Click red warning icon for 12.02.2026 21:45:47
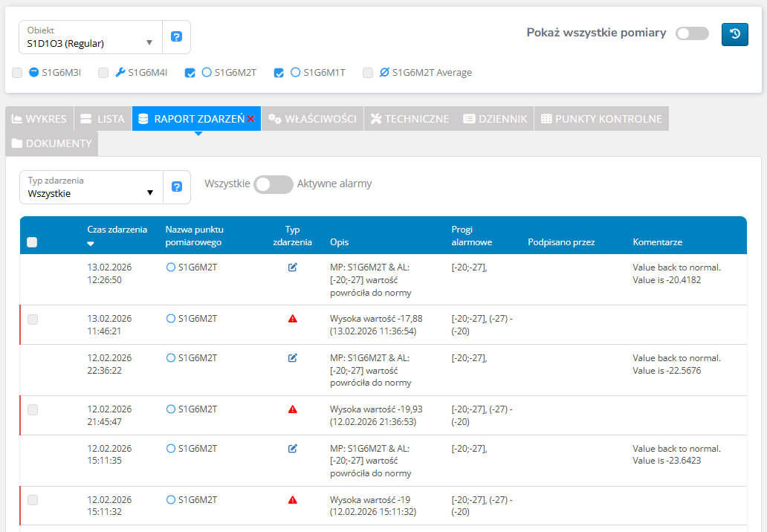This screenshot has height=532, width=767. click(x=292, y=409)
